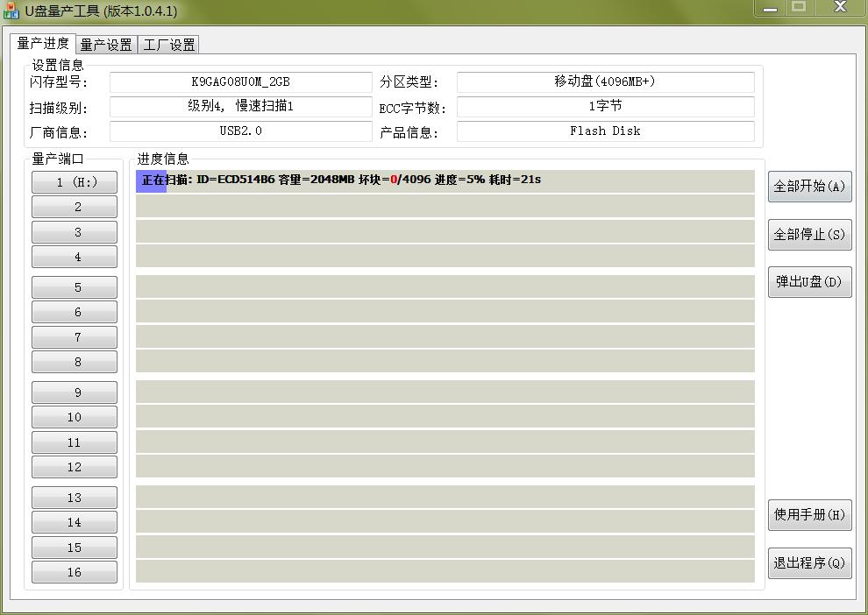
Task: Click the 分区类型 field showing 移动盘(4096MB+)
Action: click(605, 82)
